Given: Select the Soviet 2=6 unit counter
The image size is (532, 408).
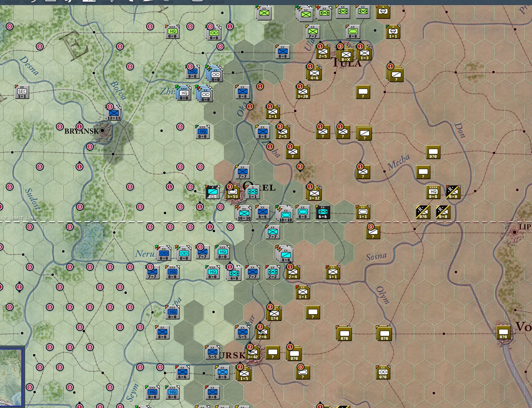Looking at the screenshot, I should pyautogui.click(x=263, y=332).
